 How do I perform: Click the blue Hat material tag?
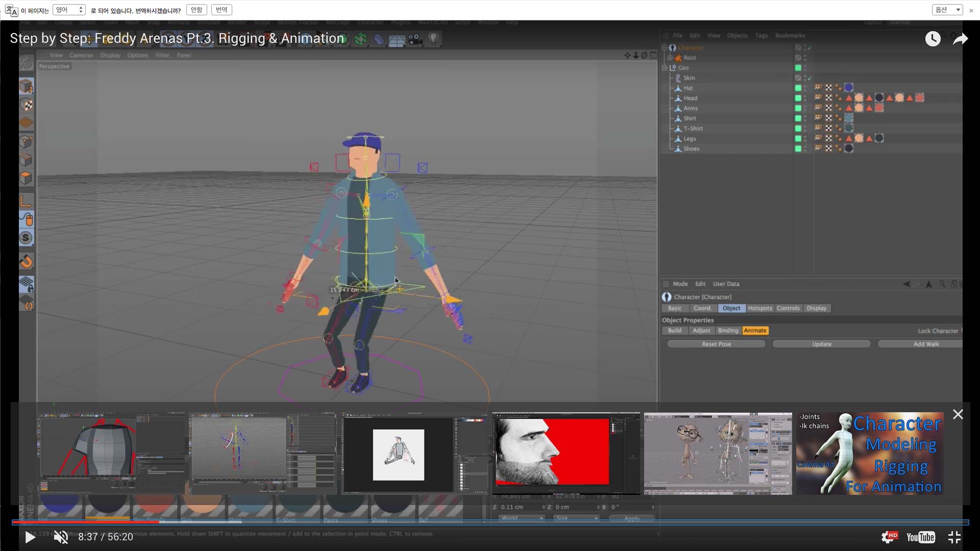point(848,88)
